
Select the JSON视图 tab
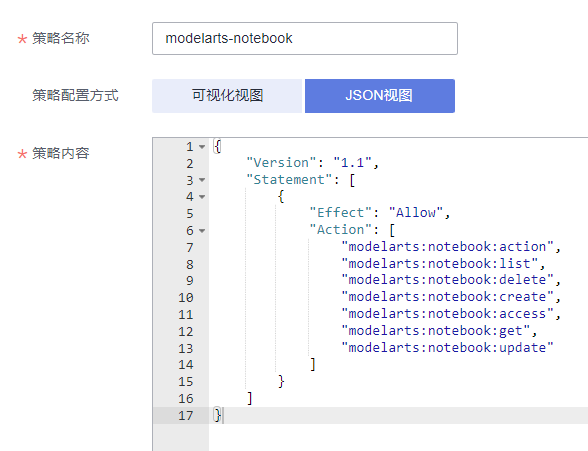[380, 96]
